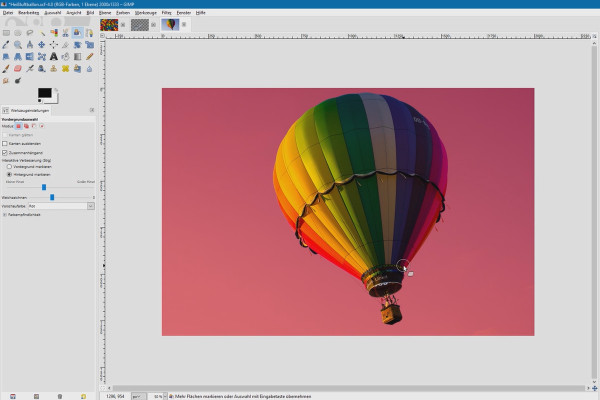This screenshot has height=400, width=600.
Task: Select the Paths tool
Action: 89,33
